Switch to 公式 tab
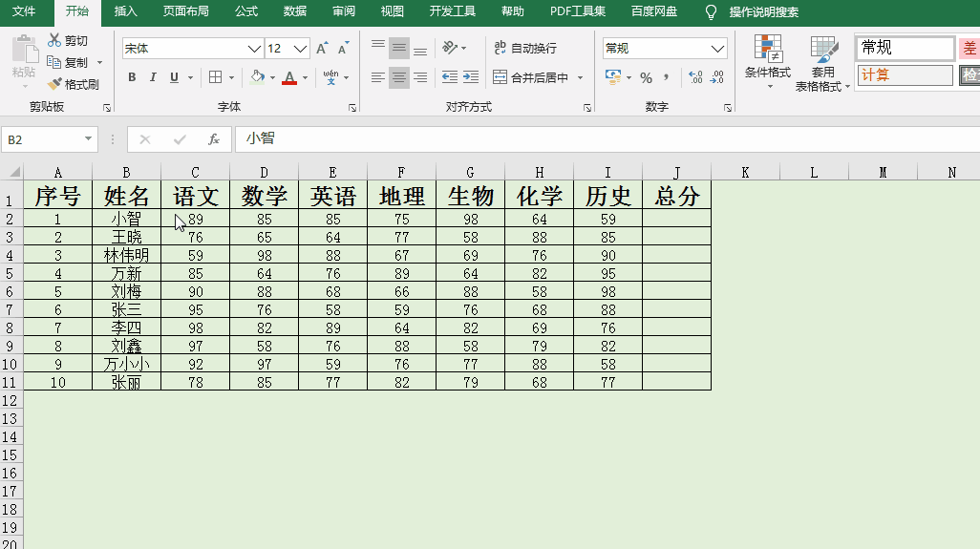This screenshot has height=549, width=980. pyautogui.click(x=246, y=11)
